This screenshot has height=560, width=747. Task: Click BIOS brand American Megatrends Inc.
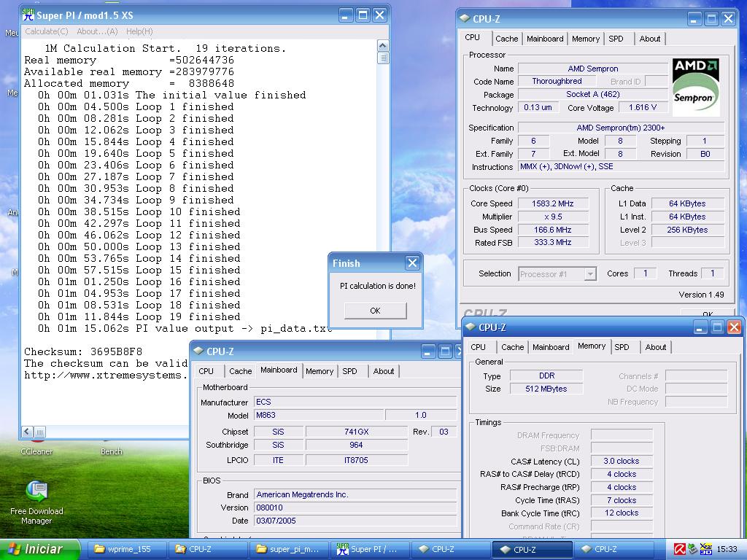click(355, 495)
